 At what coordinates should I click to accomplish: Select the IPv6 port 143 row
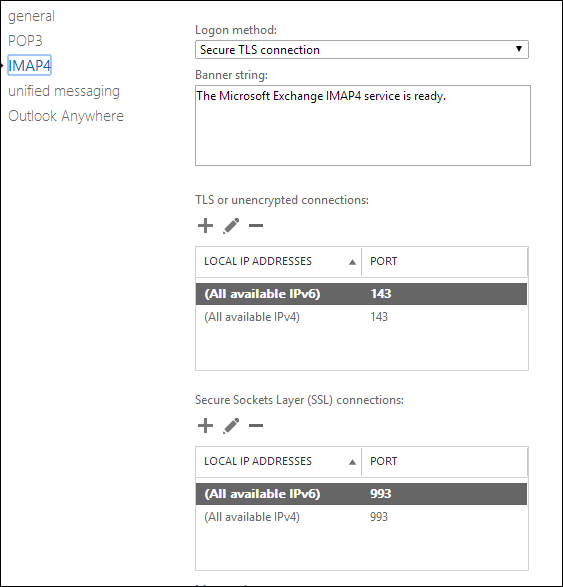click(361, 294)
